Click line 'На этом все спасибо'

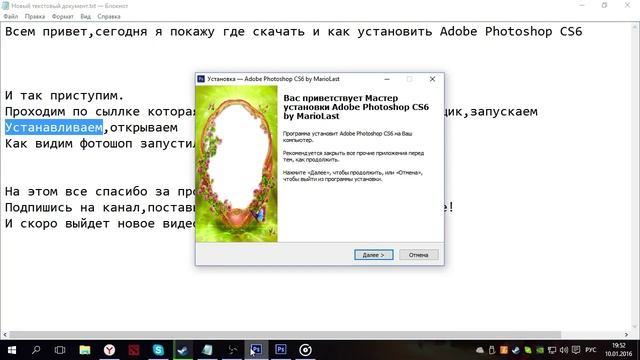coord(100,191)
